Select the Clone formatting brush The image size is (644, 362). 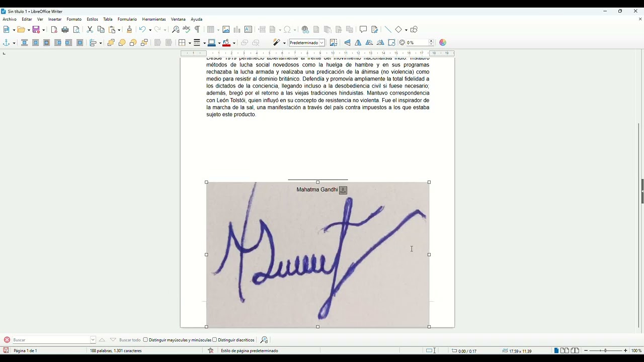click(129, 30)
